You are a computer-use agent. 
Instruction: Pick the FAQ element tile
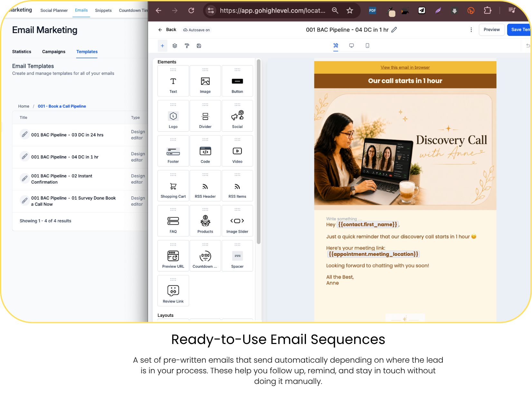coord(173,221)
